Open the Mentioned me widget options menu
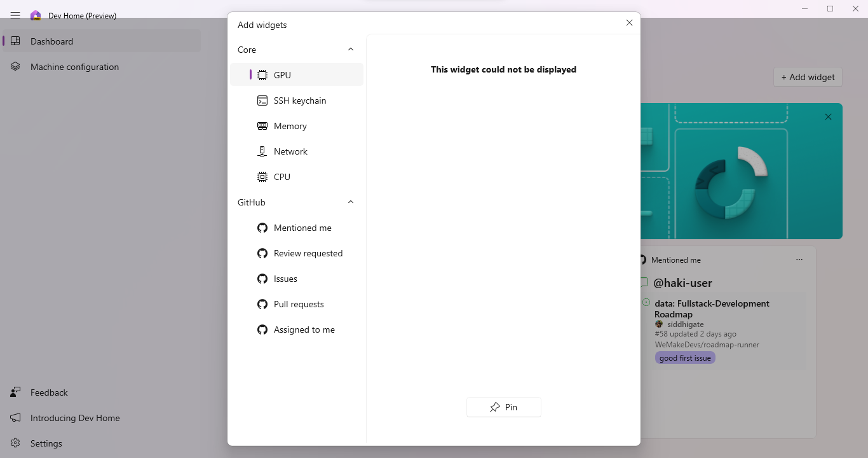Screen dimensions: 868x458 click(799, 260)
